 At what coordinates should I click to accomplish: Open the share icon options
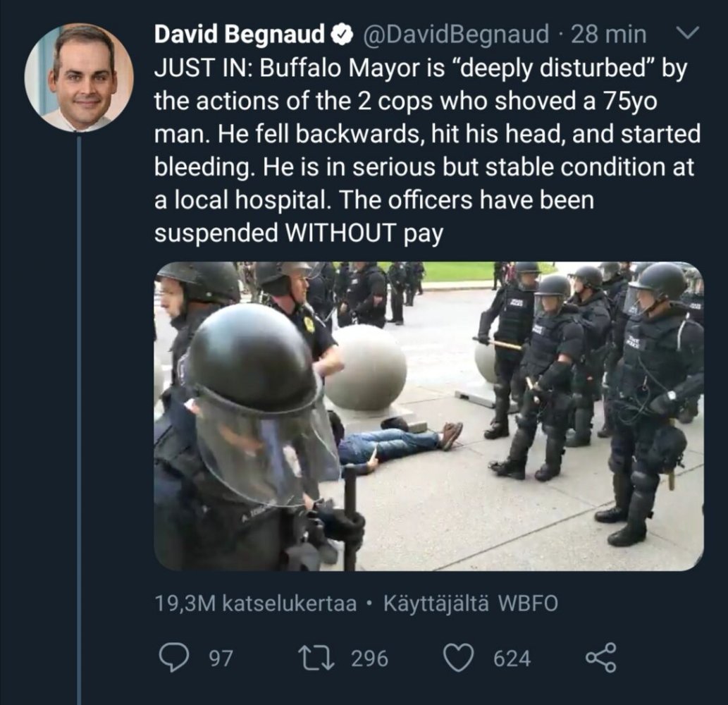point(600,658)
